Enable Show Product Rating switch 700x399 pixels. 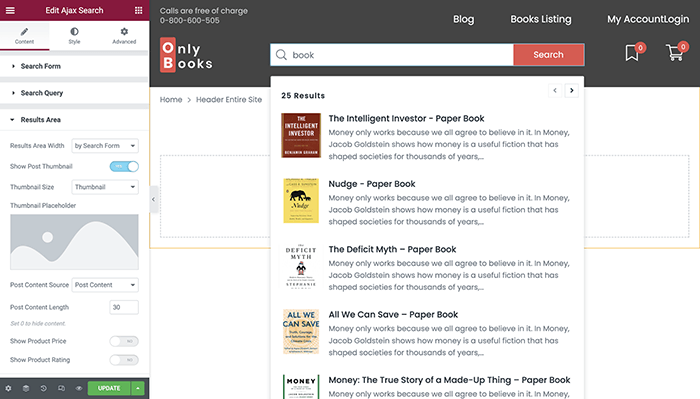[x=124, y=360]
